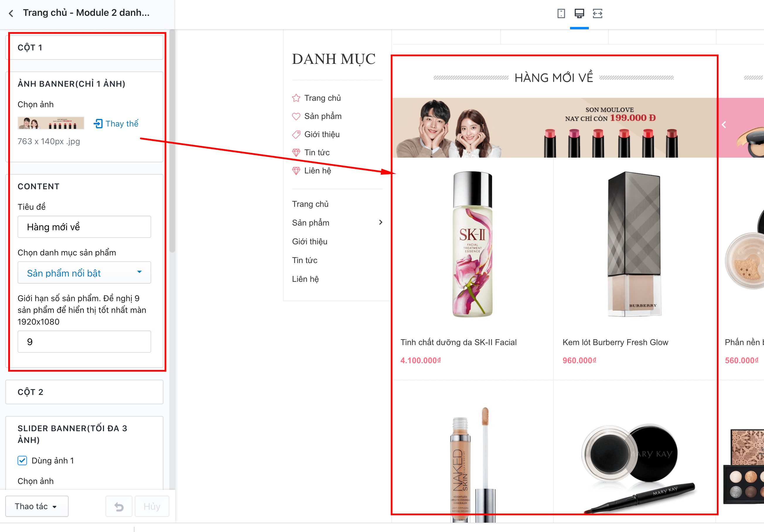Image resolution: width=764 pixels, height=532 pixels.
Task: Open Liên hệ in the icon menu
Action: (318, 171)
